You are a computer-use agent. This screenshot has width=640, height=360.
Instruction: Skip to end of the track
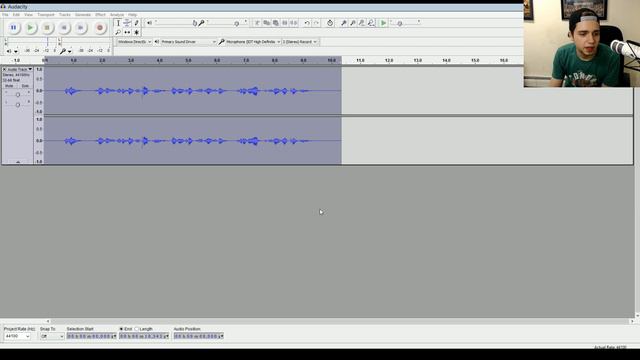pos(80,28)
